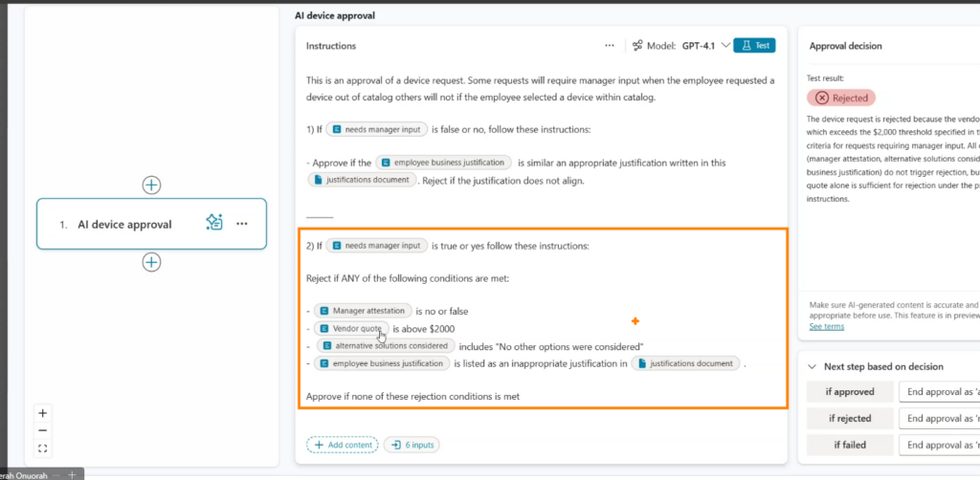
Task: Open the 'if failed' next step dropdown
Action: click(938, 445)
